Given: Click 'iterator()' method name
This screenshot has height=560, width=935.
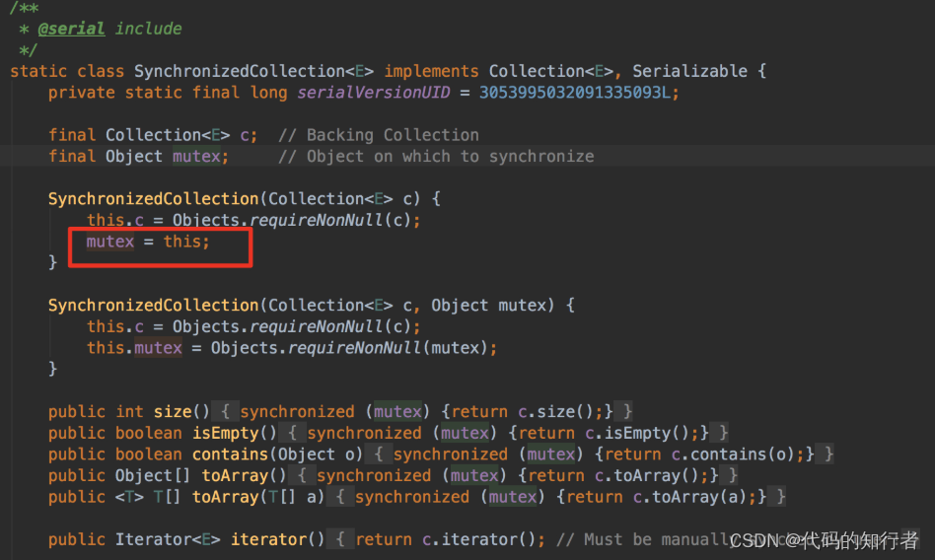Looking at the screenshot, I should 277,539.
